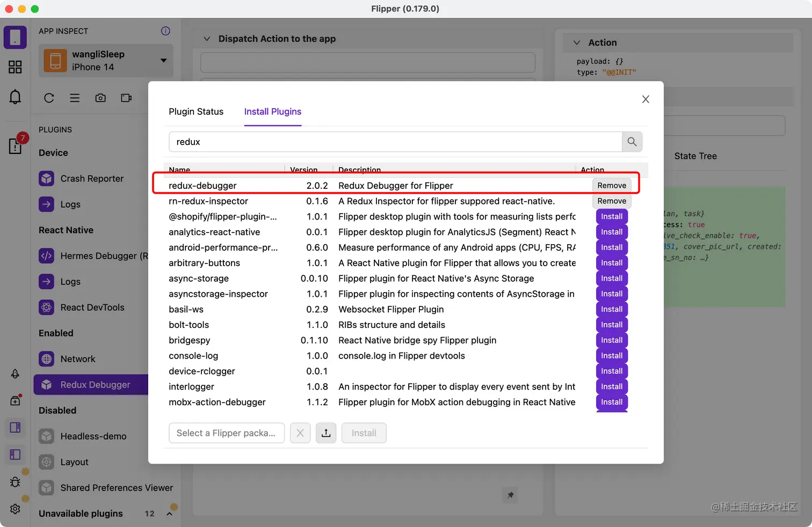This screenshot has height=527, width=812.
Task: Clear selected package with X button
Action: pyautogui.click(x=300, y=433)
